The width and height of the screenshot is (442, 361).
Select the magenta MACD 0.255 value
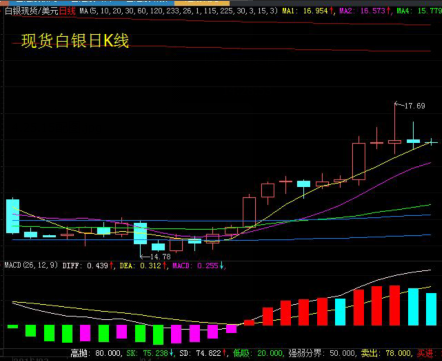pos(198,266)
